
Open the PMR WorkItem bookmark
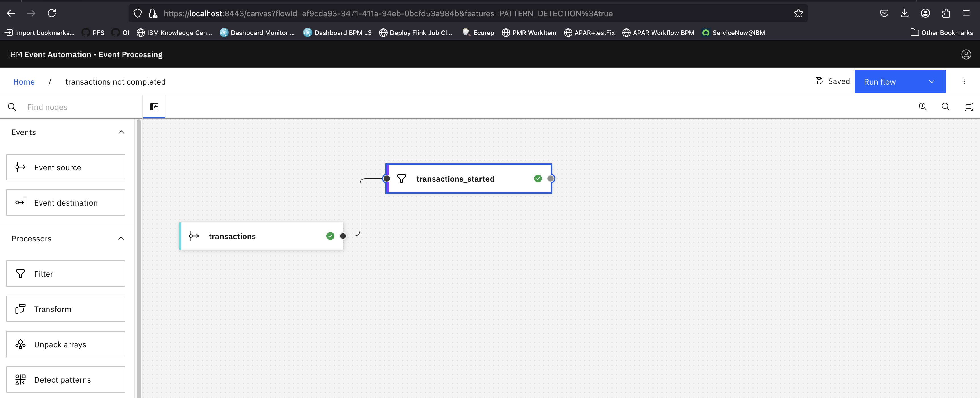pos(529,33)
